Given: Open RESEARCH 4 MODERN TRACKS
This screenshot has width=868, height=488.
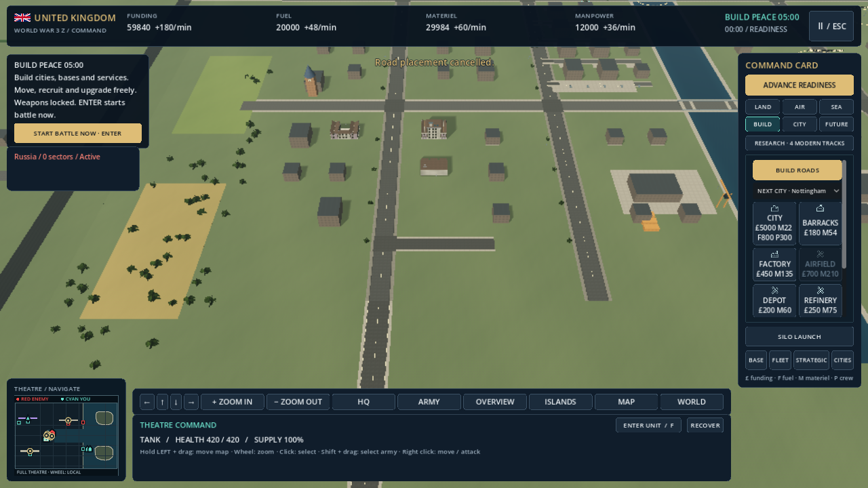Looking at the screenshot, I should coord(800,143).
